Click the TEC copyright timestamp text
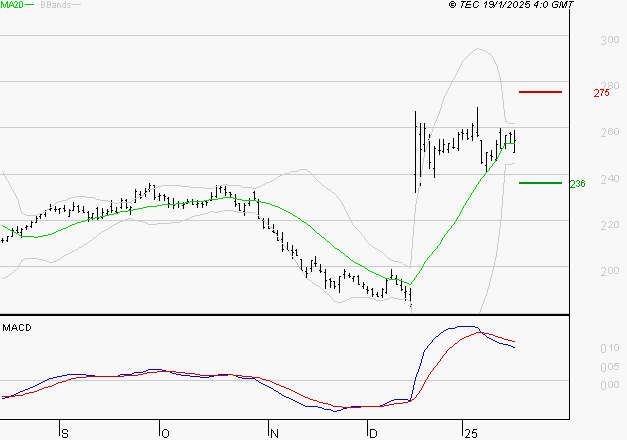 click(x=511, y=5)
